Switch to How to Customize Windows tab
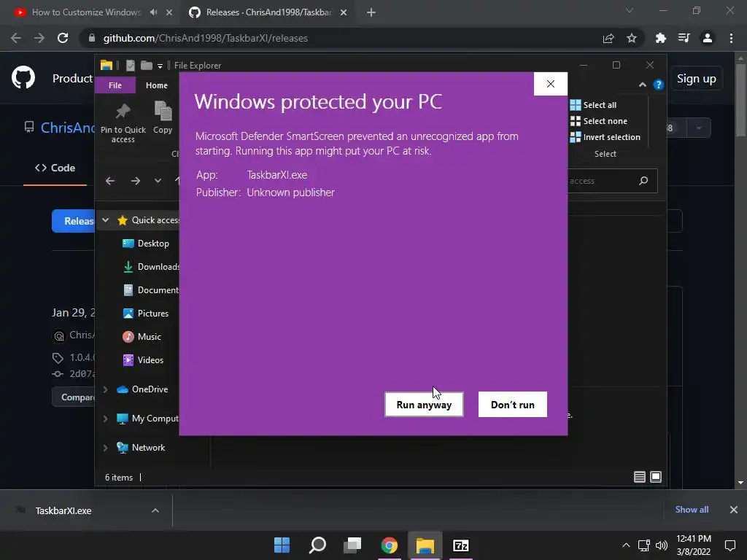 [x=86, y=12]
